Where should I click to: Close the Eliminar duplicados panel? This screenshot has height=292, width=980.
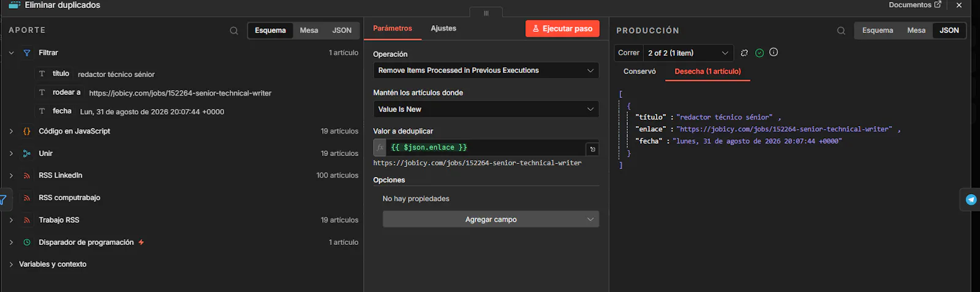coord(959,5)
